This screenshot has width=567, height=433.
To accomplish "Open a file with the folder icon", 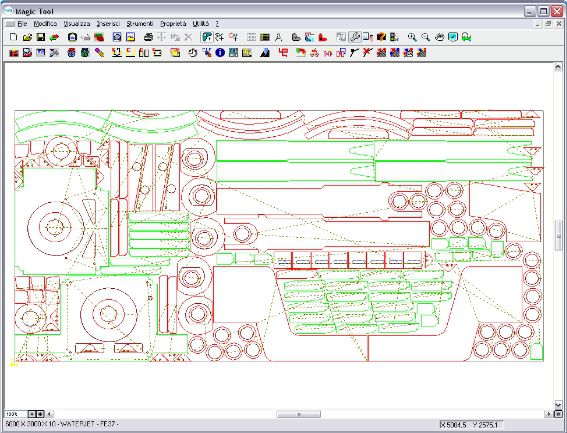I will pos(27,37).
